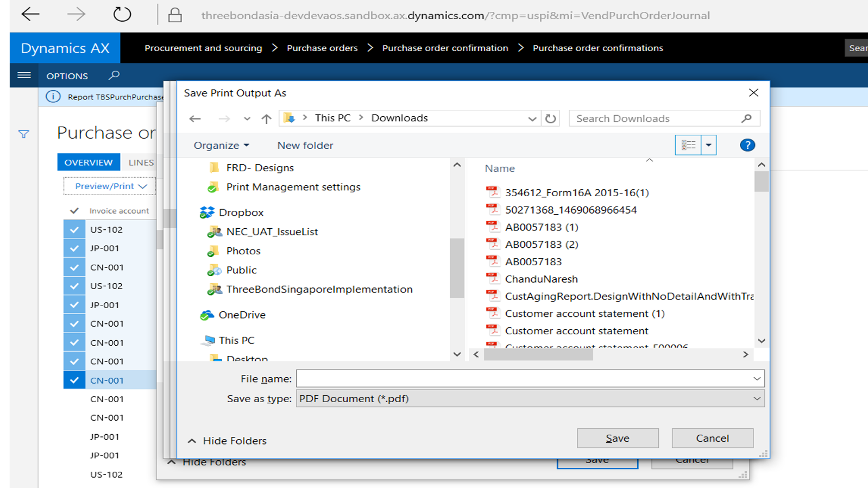Image resolution: width=868 pixels, height=488 pixels.
Task: Refresh the Downloads folder listing
Action: 551,118
